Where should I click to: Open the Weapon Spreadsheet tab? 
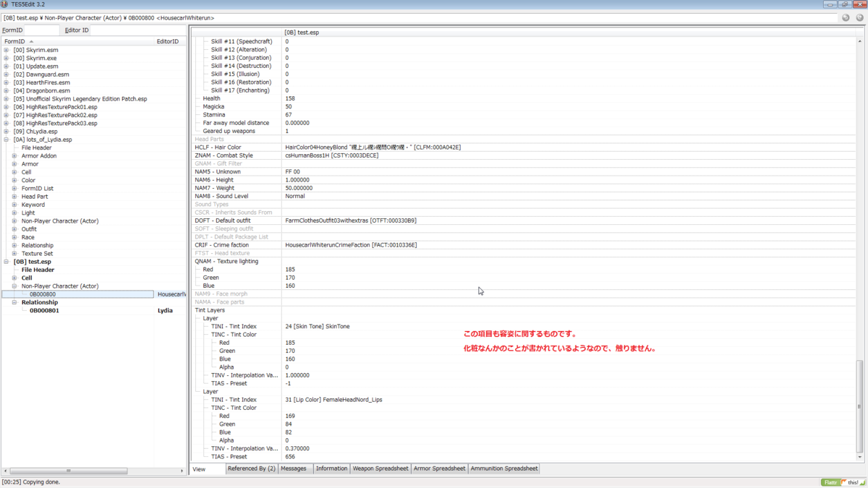coord(380,468)
